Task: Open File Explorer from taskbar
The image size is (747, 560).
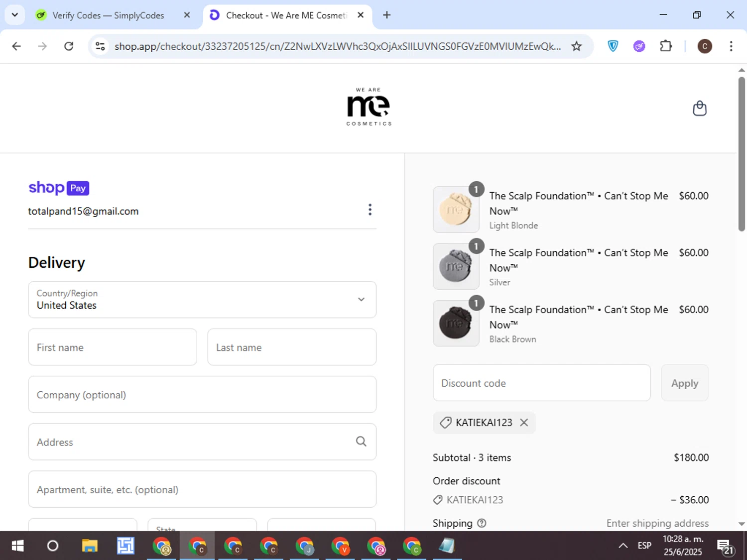Action: coord(90,546)
